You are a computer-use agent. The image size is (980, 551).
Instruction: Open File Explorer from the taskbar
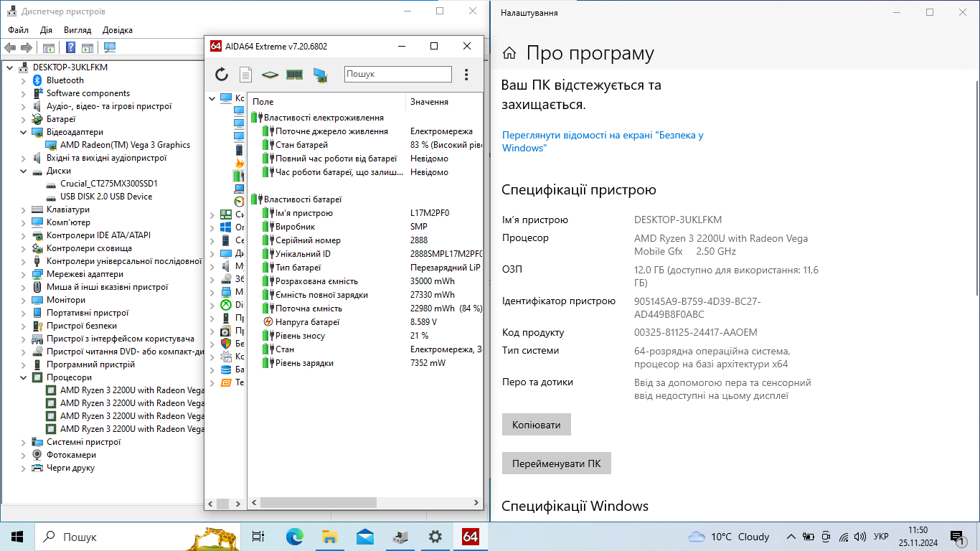pos(329,537)
